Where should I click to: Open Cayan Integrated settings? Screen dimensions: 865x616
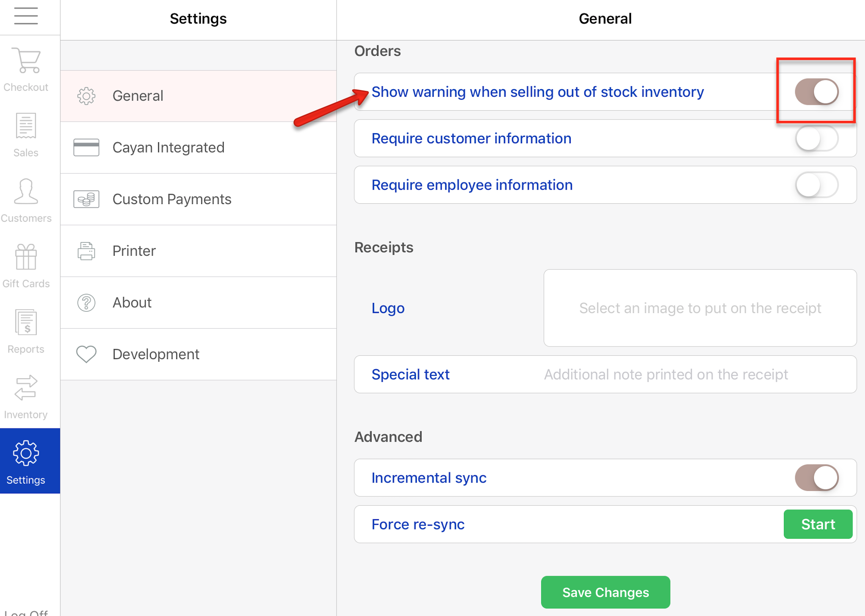[x=198, y=147]
